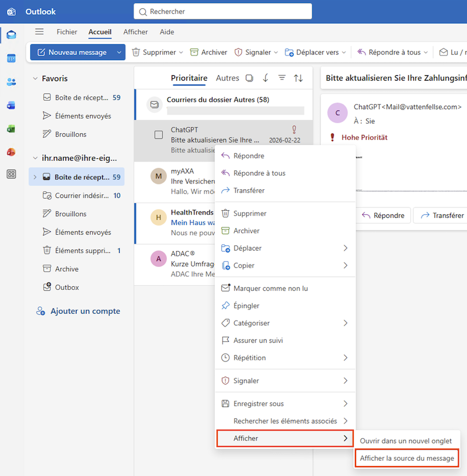Viewport: 467px width, 476px height.
Task: Click the high importance marker on ChatGPT mail
Action: 294,130
